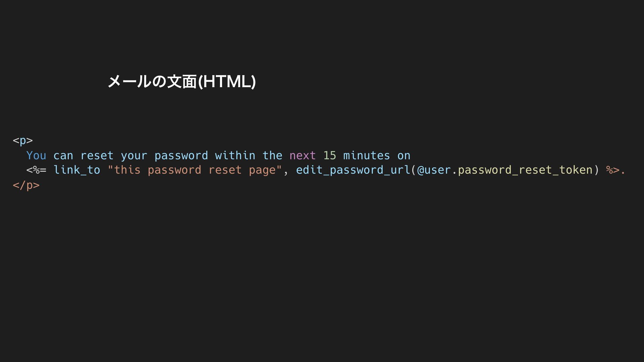Screen dimensions: 644x362
Task: Click the word "reset" in first line
Action: pos(97,156)
